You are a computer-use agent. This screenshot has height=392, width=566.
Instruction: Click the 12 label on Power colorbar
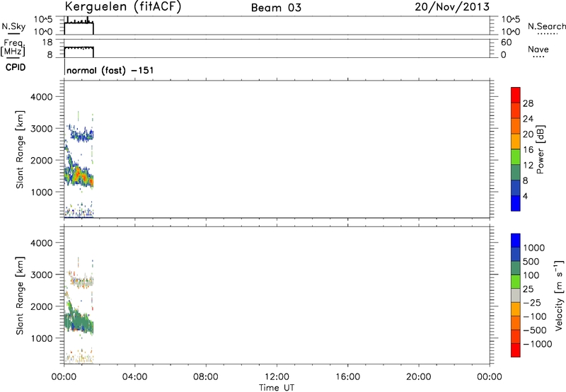tap(528, 166)
